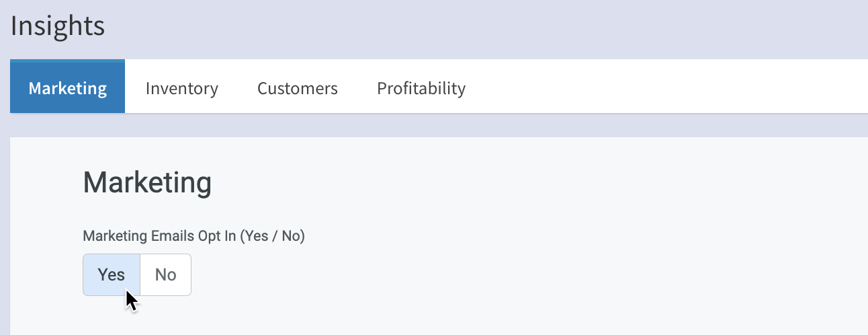Click the Marketing Emails Opt In label
The width and height of the screenshot is (868, 335).
pyautogui.click(x=193, y=236)
